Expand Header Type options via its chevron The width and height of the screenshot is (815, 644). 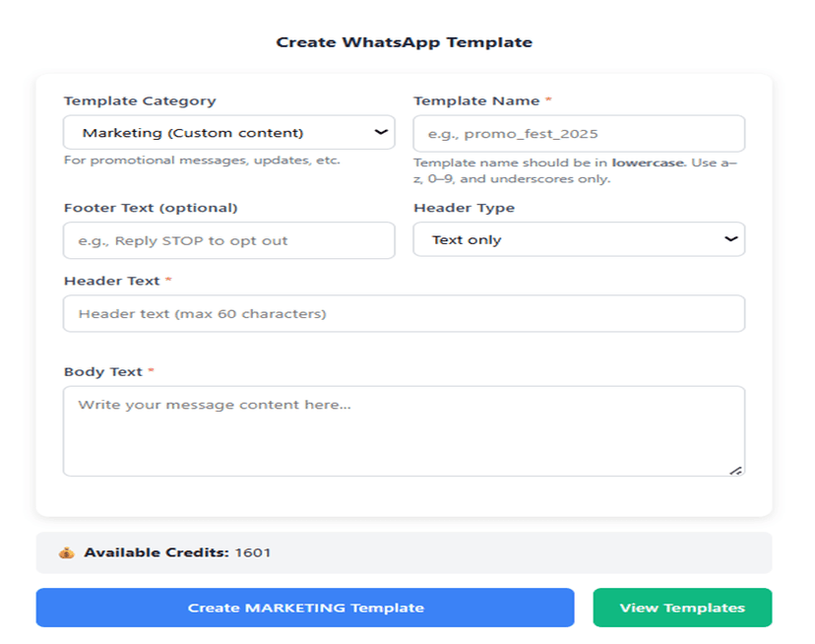(x=732, y=239)
